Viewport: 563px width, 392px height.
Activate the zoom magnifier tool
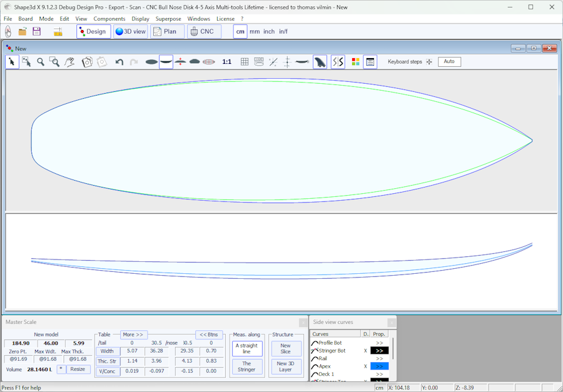click(x=41, y=62)
